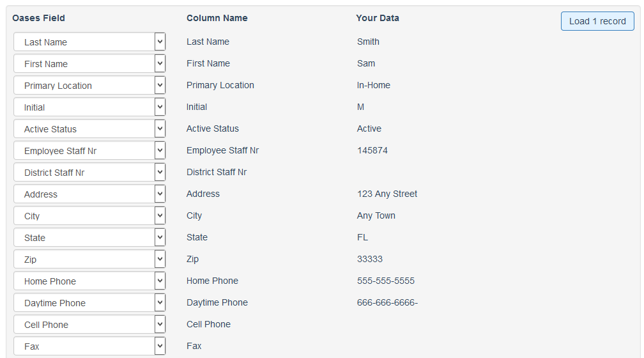This screenshot has height=358, width=644.
Task: Open the Address field dropdown
Action: 89,194
